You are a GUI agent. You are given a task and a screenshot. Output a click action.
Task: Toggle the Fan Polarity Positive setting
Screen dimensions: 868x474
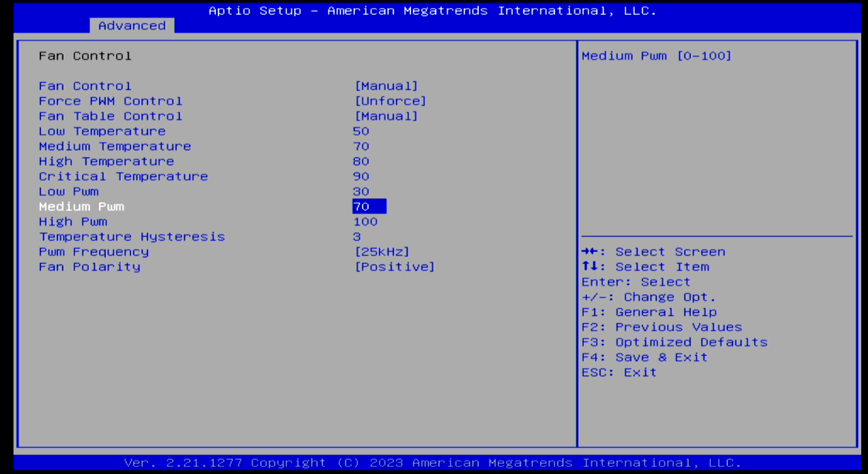[394, 267]
